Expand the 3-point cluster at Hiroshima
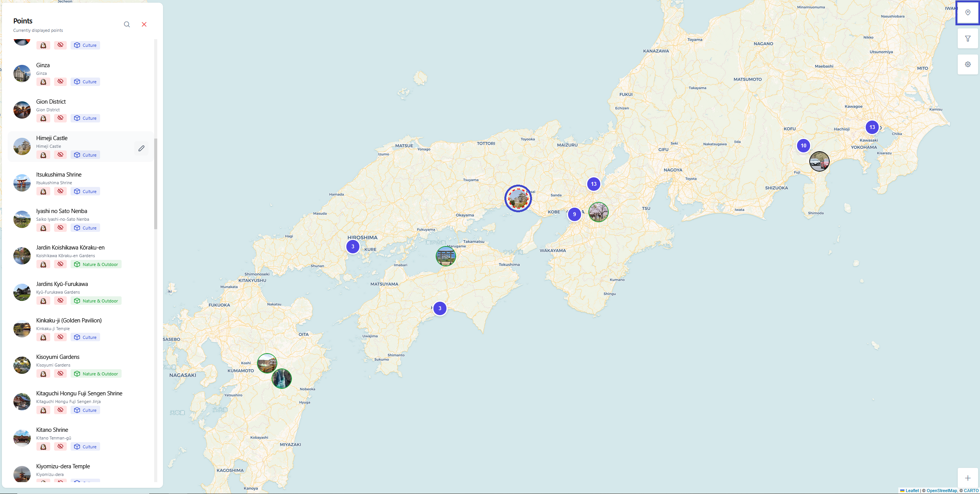980x494 pixels. pyautogui.click(x=353, y=246)
